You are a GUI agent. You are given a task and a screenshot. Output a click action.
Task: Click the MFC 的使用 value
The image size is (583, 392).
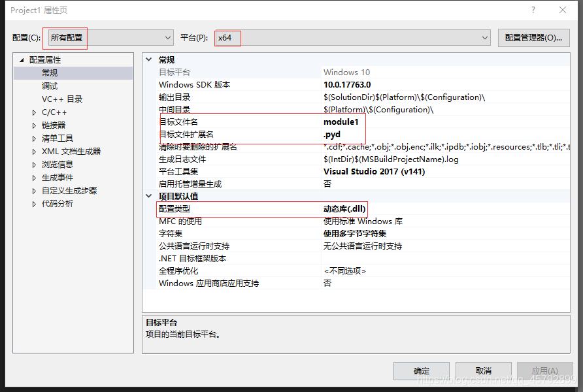363,221
